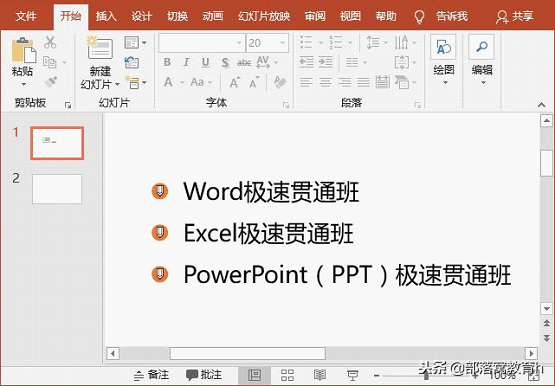Open the 动画 (Animations) tab
Image resolution: width=555 pixels, height=386 pixels.
coord(213,16)
